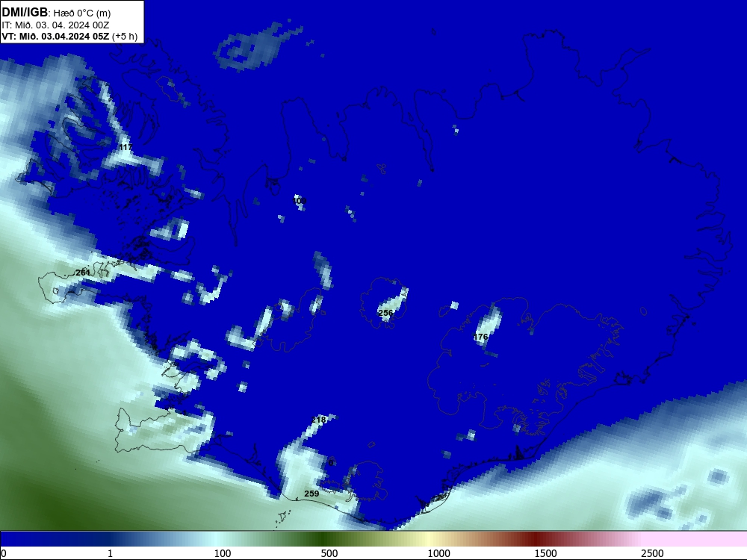This screenshot has width=747, height=560.
Task: Click the color scale label '2500'
Action: (x=652, y=553)
